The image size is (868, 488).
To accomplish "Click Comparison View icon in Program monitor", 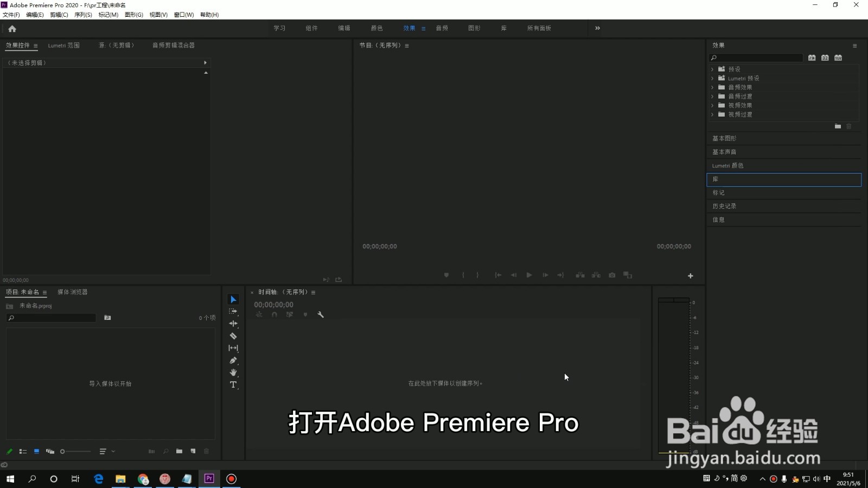I will click(x=628, y=275).
